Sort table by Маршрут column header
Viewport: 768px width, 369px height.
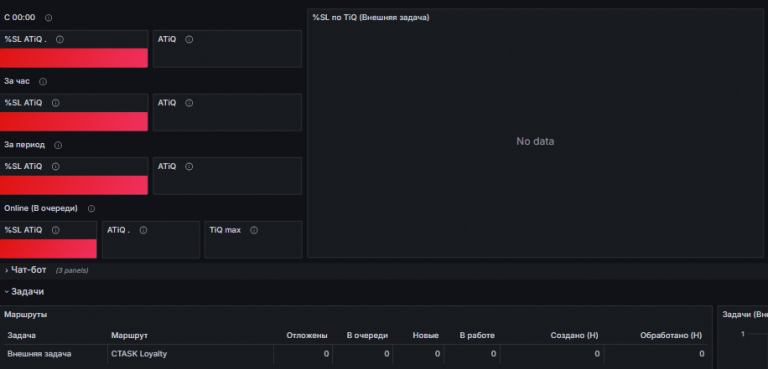click(129, 336)
